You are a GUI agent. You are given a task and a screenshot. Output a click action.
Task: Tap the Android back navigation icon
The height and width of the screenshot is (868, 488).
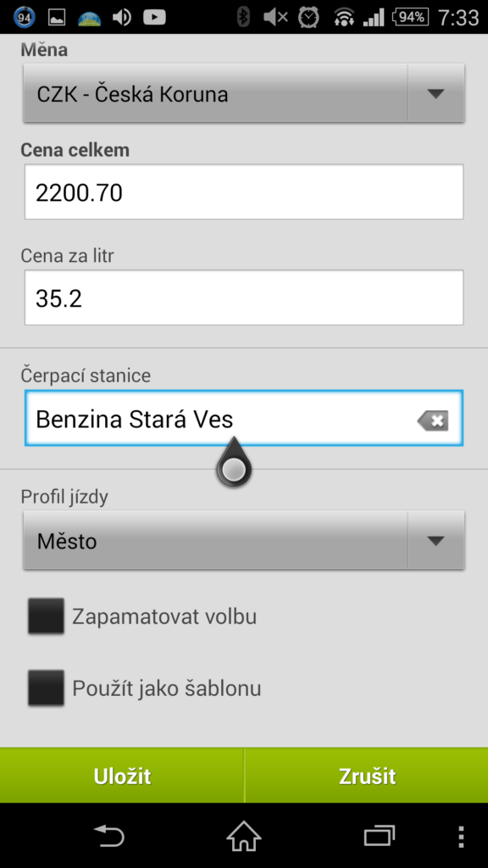tap(109, 836)
